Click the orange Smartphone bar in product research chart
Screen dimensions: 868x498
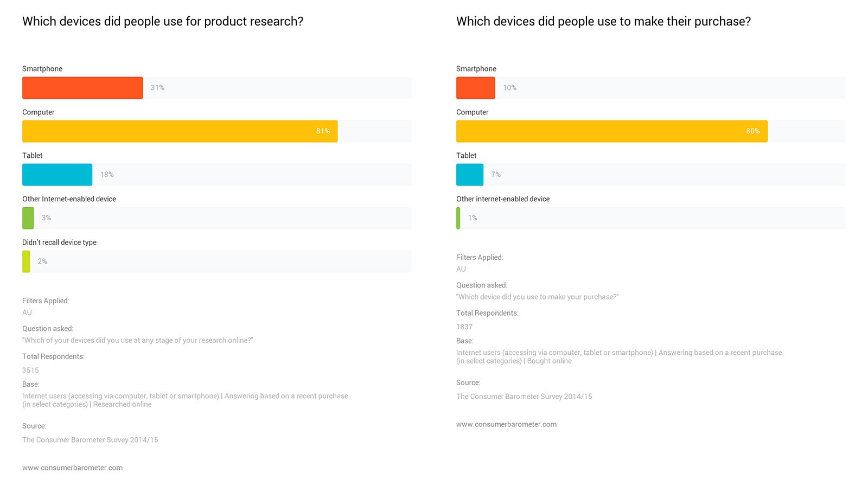(x=82, y=88)
